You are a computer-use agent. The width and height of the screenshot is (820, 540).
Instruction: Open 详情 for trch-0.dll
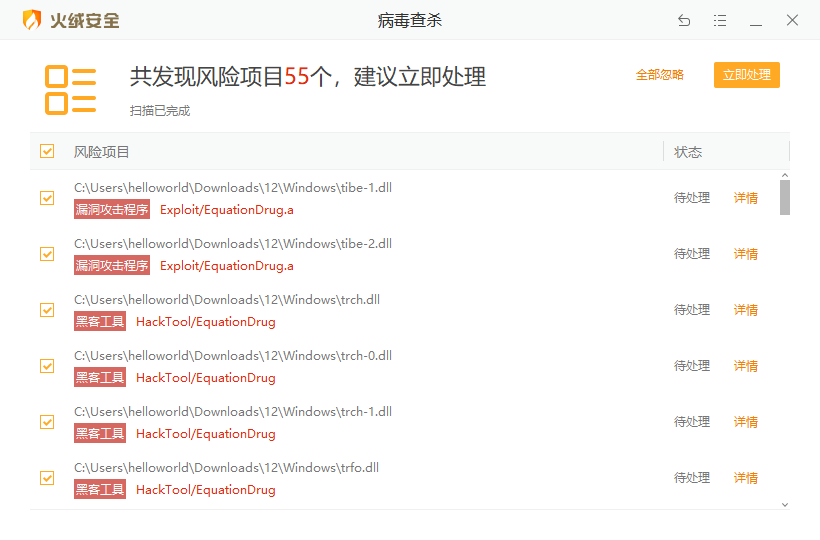[746, 366]
